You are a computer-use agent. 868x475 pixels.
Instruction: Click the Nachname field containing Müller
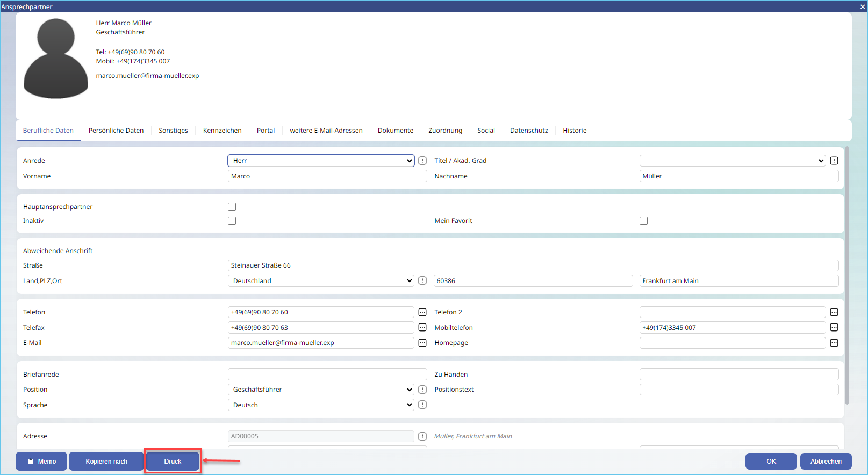(739, 176)
